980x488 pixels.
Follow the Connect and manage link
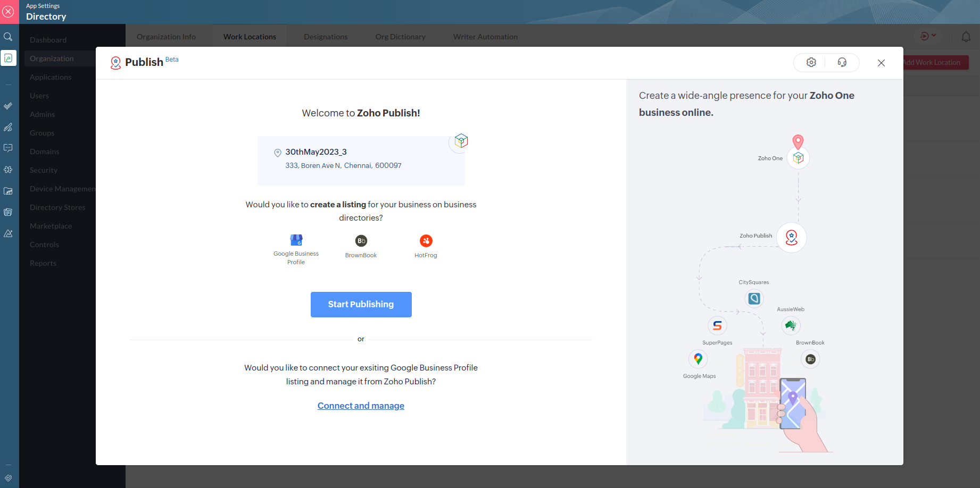pyautogui.click(x=361, y=406)
